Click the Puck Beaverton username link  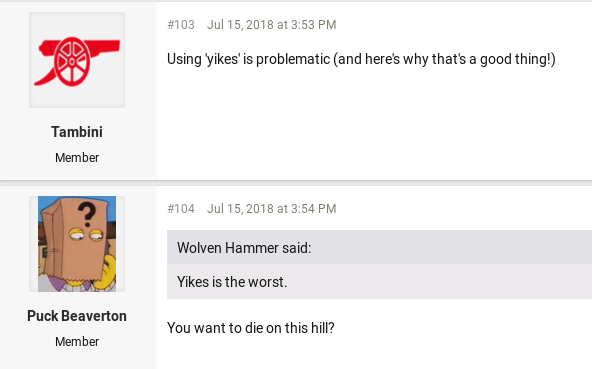pos(77,316)
